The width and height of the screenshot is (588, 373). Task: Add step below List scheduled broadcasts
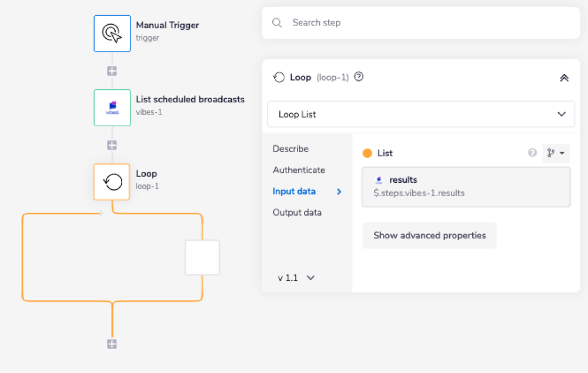pyautogui.click(x=112, y=145)
